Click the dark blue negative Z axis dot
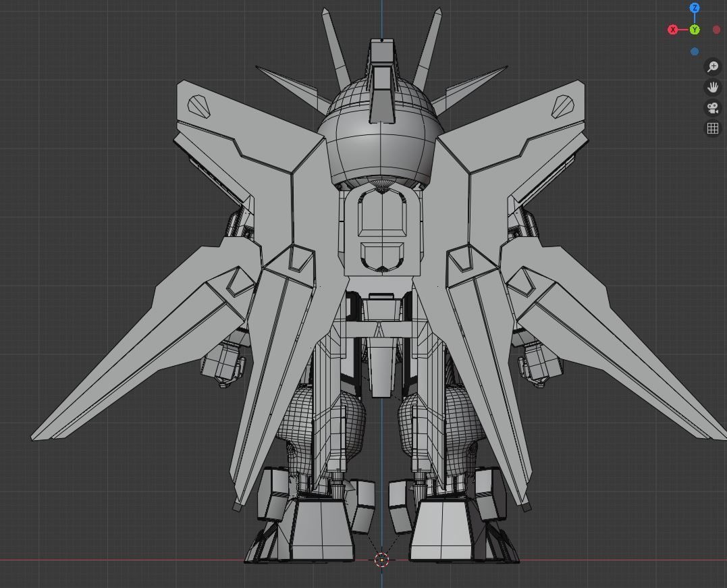 [x=695, y=51]
